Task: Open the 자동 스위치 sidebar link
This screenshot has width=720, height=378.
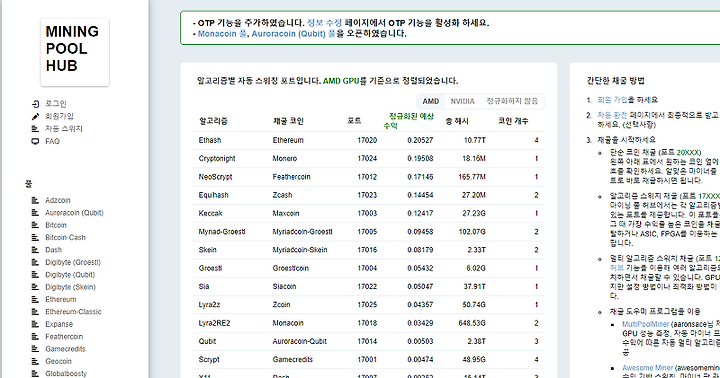Action: click(x=64, y=129)
